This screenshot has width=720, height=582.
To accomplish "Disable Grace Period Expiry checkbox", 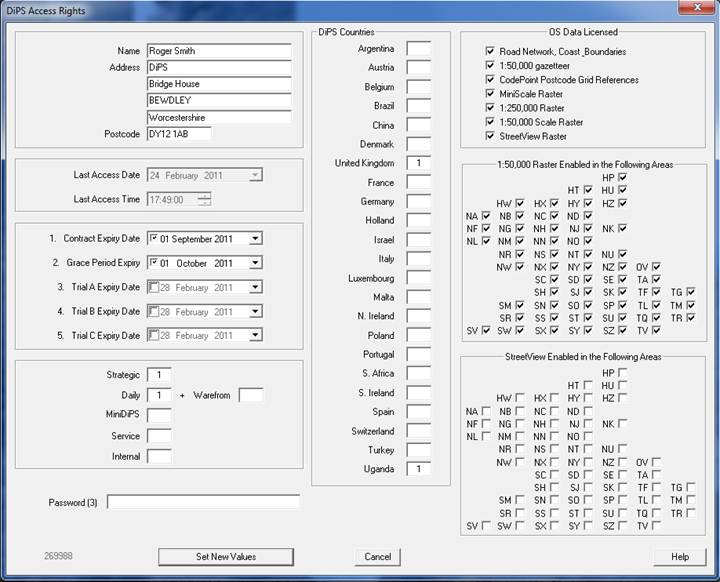I will pos(154,263).
